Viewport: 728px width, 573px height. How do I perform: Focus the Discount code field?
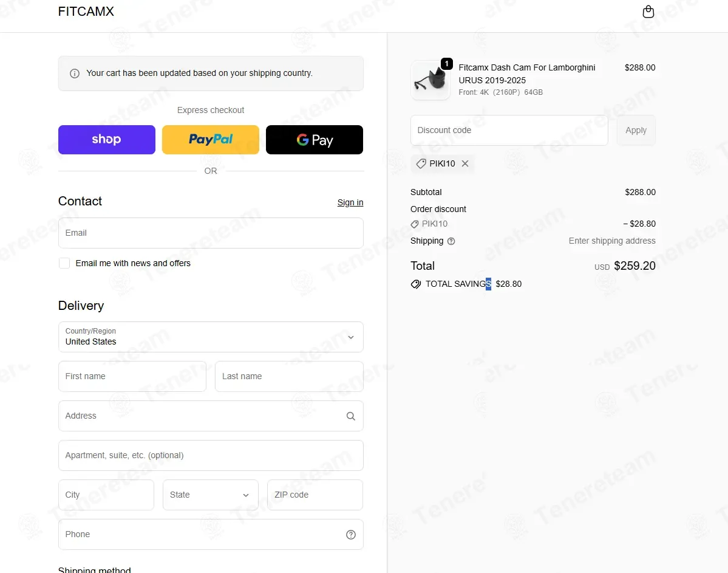pyautogui.click(x=509, y=130)
